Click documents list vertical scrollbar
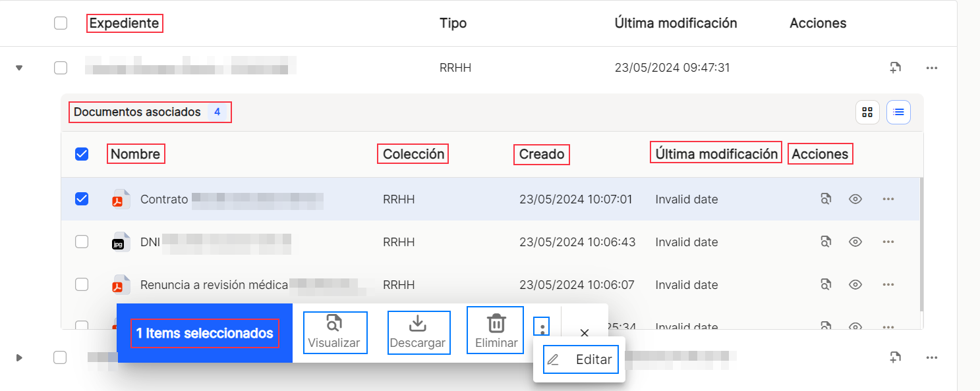The height and width of the screenshot is (391, 980). pos(921,245)
